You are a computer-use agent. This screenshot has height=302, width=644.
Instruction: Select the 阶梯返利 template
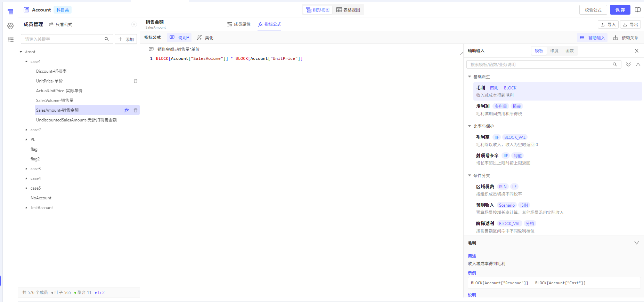point(557,227)
